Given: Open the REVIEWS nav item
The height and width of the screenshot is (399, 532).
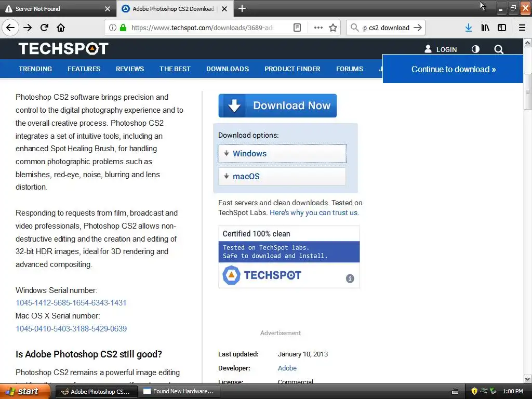Looking at the screenshot, I should point(130,69).
